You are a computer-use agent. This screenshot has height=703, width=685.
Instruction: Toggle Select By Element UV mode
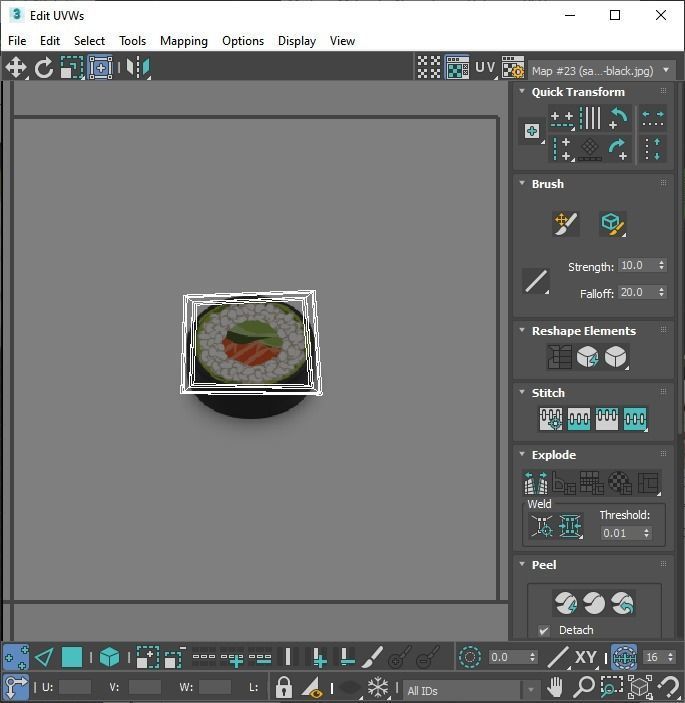(109, 658)
